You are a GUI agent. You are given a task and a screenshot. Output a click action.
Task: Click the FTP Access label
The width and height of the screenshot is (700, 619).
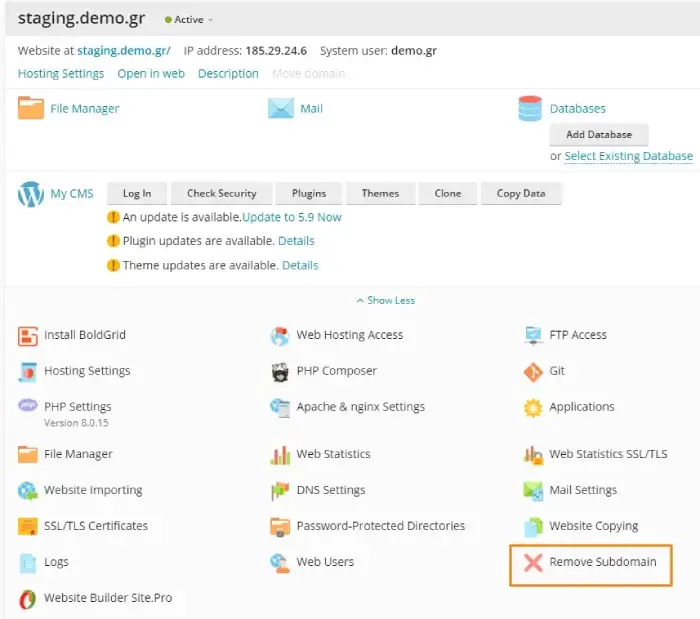coord(578,335)
